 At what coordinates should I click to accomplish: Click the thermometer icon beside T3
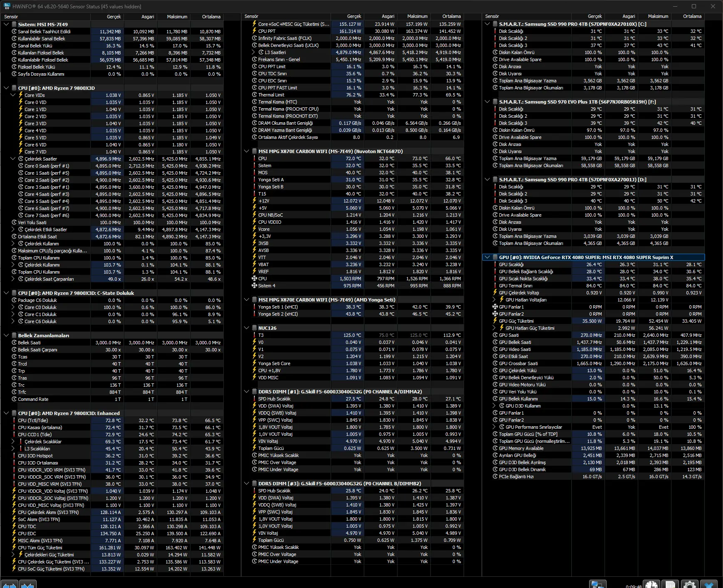coord(254,335)
